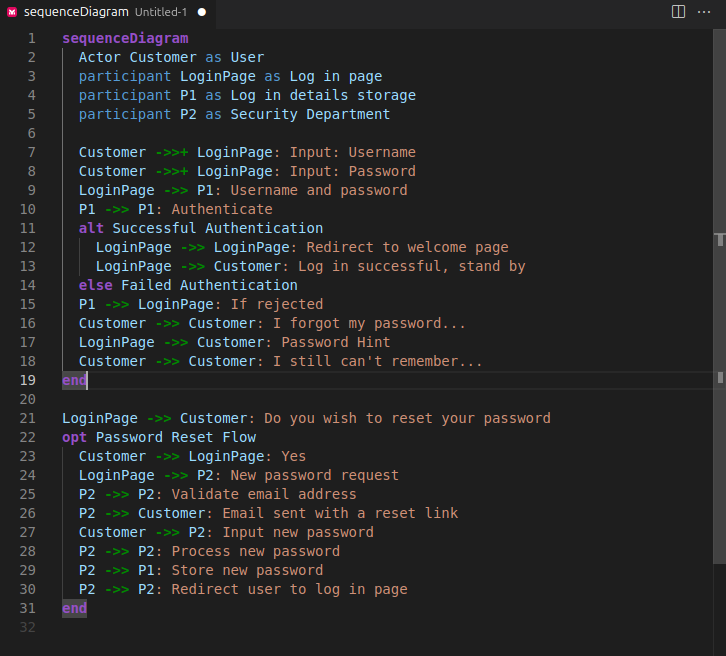Viewport: 726px width, 656px height.
Task: Click the 'opt' keyword on line 22
Action: tap(74, 437)
